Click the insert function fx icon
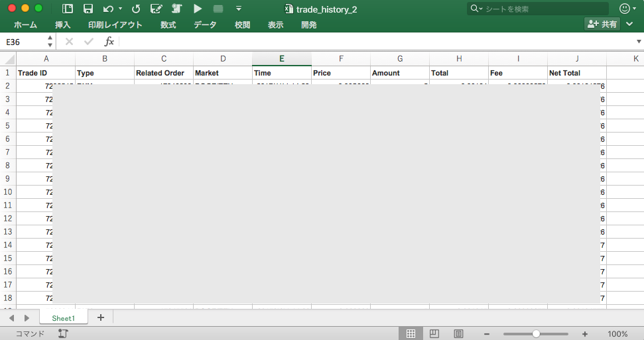This screenshot has width=644, height=340. pos(109,42)
